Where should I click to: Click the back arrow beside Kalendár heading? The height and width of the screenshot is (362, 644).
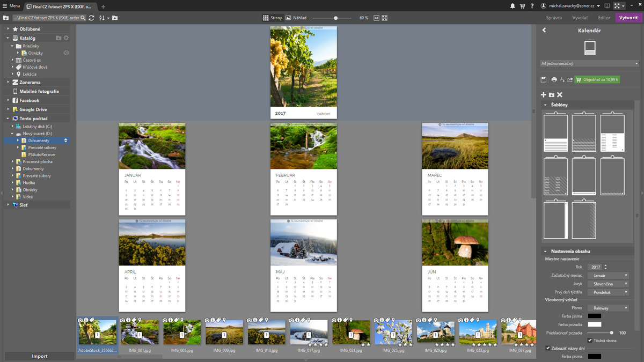pyautogui.click(x=544, y=31)
